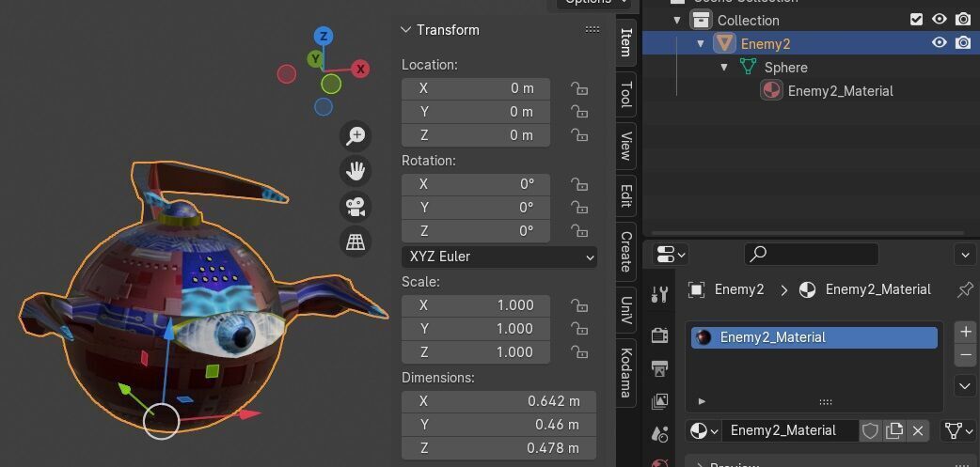Click the zoom magnifier viewport icon
Screen dimensions: 980x467
coord(356,135)
